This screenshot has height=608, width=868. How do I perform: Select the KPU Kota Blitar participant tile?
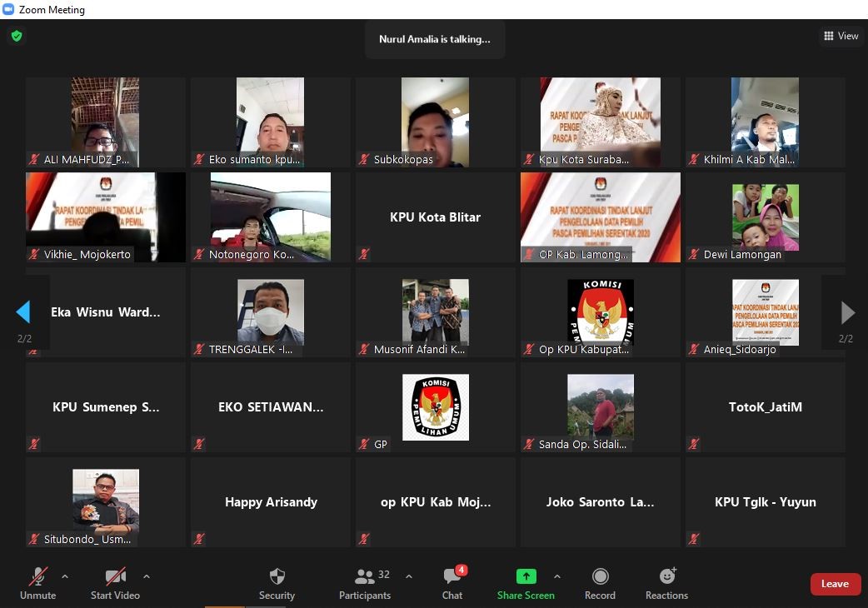pyautogui.click(x=435, y=217)
